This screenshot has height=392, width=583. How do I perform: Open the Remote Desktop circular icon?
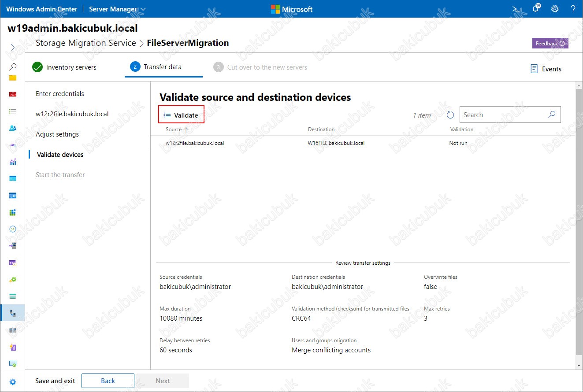(x=13, y=229)
